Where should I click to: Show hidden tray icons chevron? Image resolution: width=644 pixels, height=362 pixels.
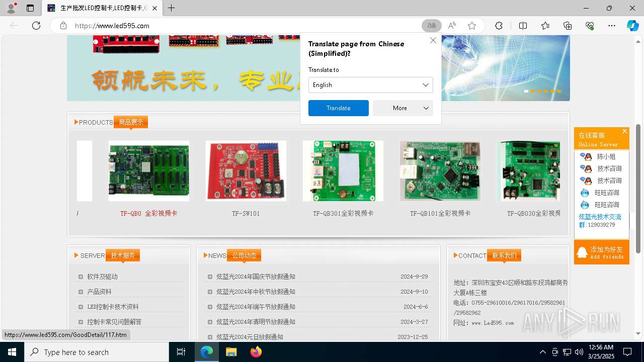(x=542, y=352)
